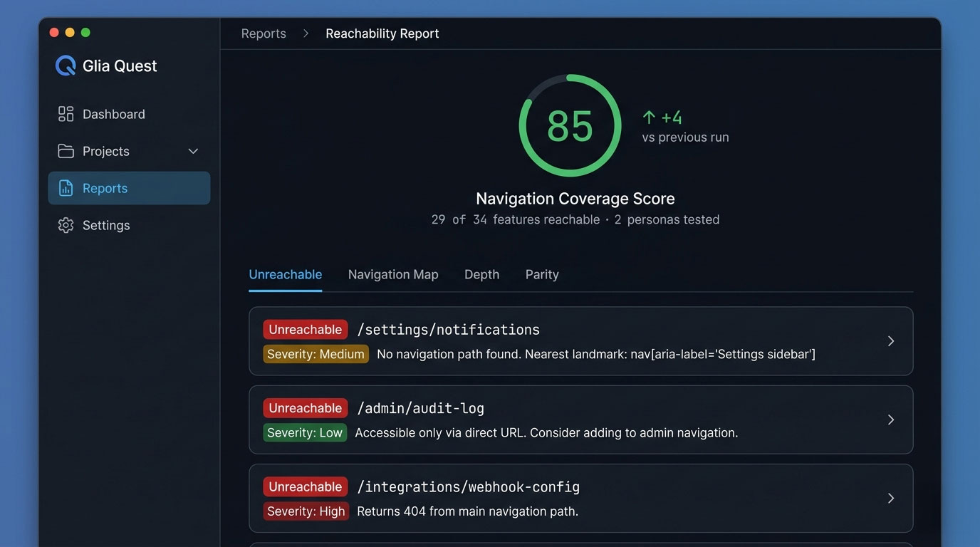Click 'Accessible only via direct URL' description
The image size is (980, 547).
pyautogui.click(x=546, y=432)
